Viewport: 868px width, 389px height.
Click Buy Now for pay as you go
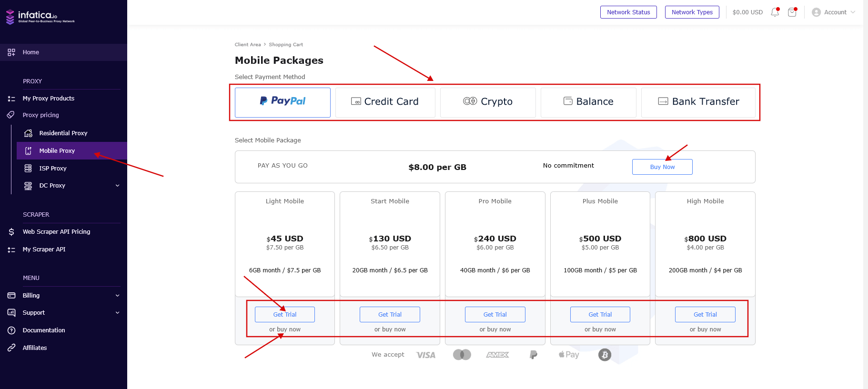[662, 167]
